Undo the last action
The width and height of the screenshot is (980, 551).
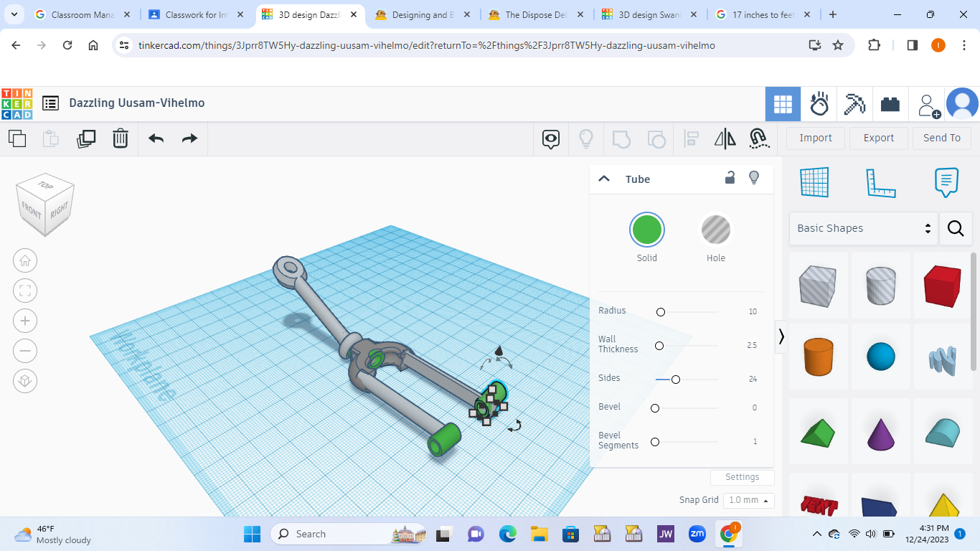156,138
